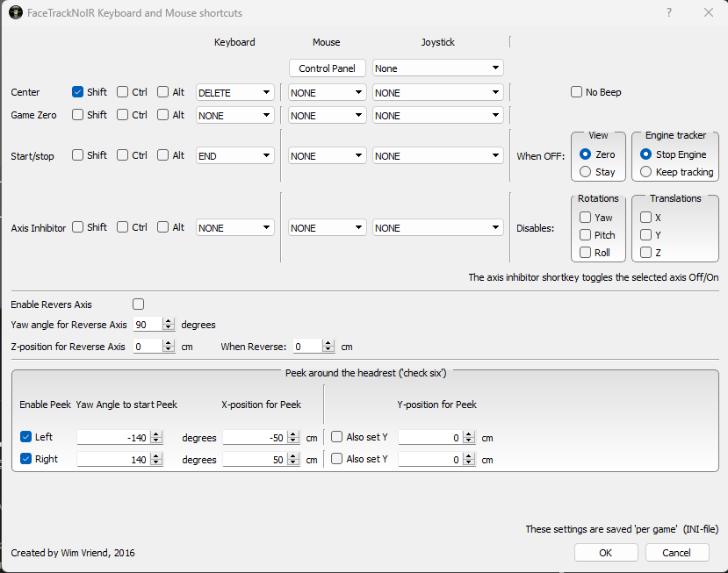Check the Z translation disable checkbox
Screen dimensions: 728x573
click(x=645, y=253)
